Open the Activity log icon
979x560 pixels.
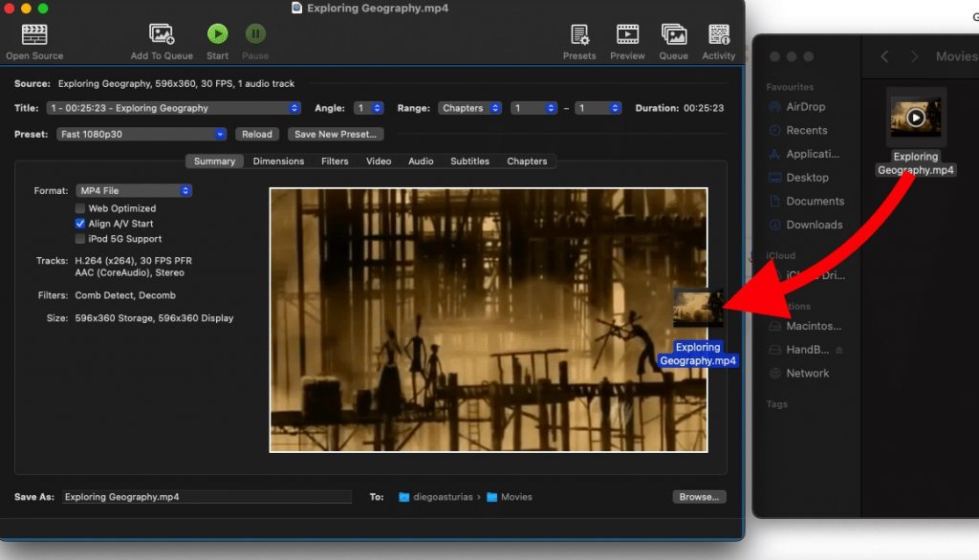[x=719, y=34]
